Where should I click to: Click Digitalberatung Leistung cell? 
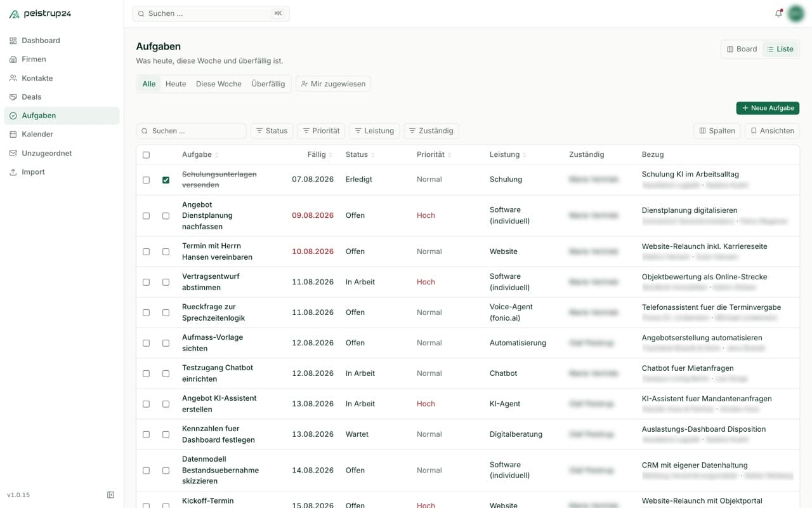coord(516,434)
